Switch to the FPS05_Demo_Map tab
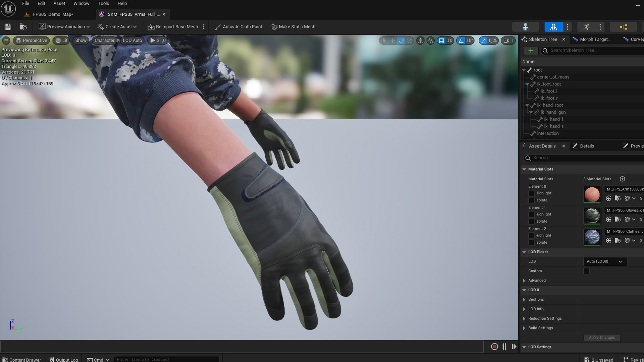 (53, 14)
